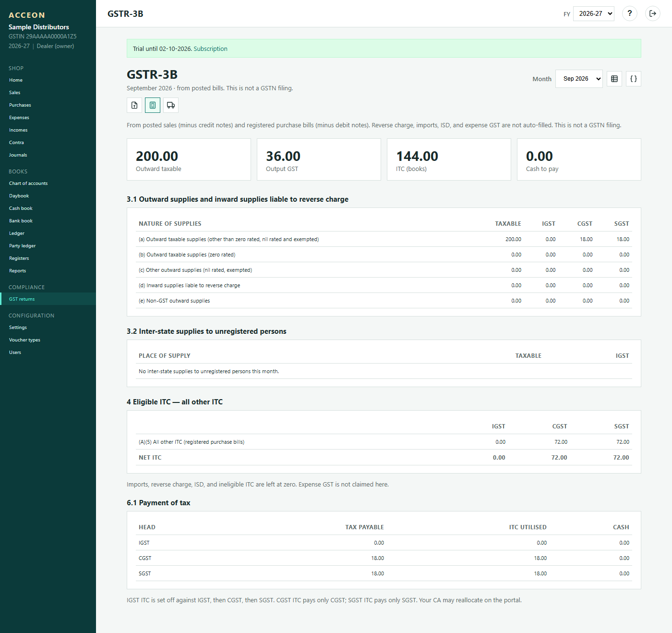This screenshot has height=633, width=672.
Task: Open Chart of accounts
Action: coord(28,183)
